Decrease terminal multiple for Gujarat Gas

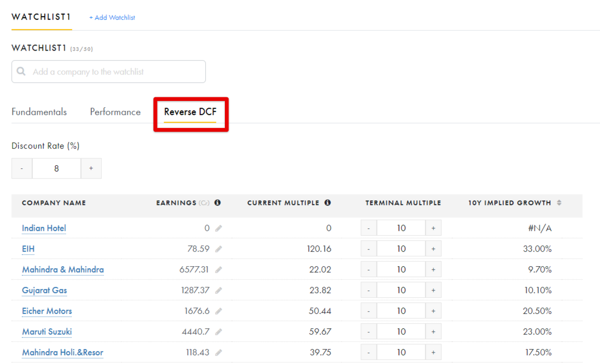coord(369,290)
